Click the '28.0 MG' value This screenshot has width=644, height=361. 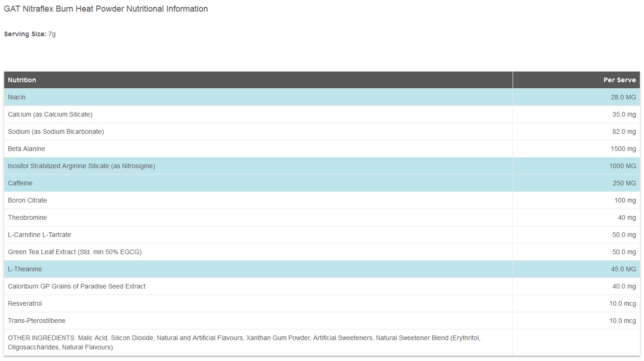623,97
